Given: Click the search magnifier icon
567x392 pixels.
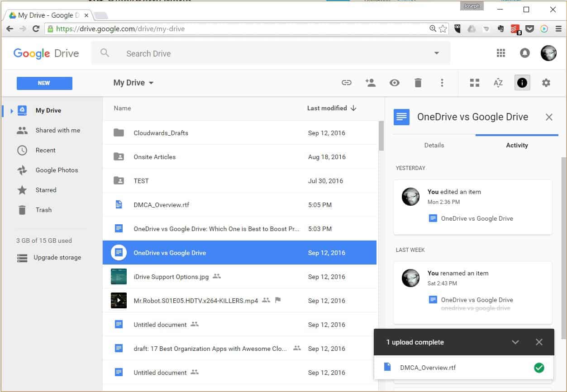Looking at the screenshot, I should [x=105, y=53].
